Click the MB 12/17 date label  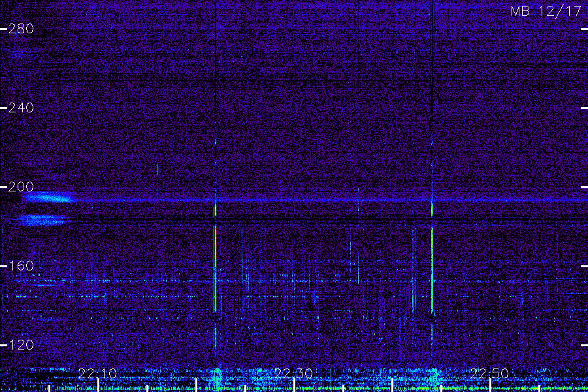(546, 11)
